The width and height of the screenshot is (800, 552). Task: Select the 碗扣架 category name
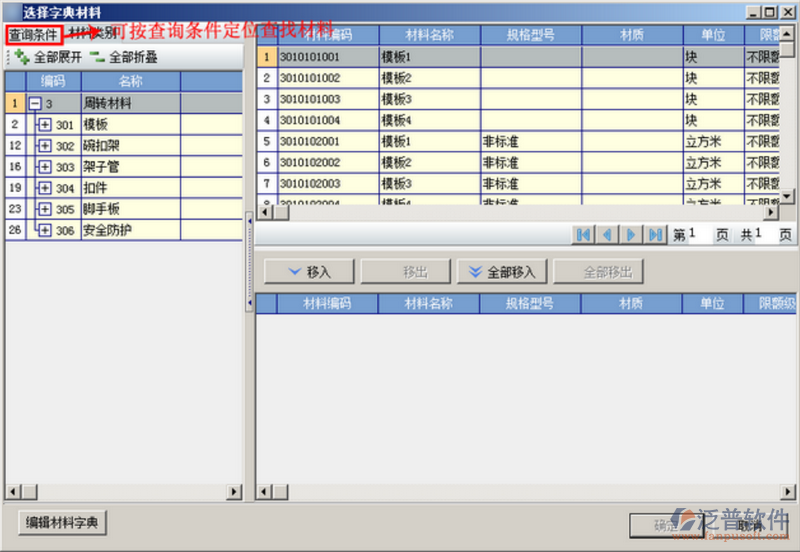(101, 146)
